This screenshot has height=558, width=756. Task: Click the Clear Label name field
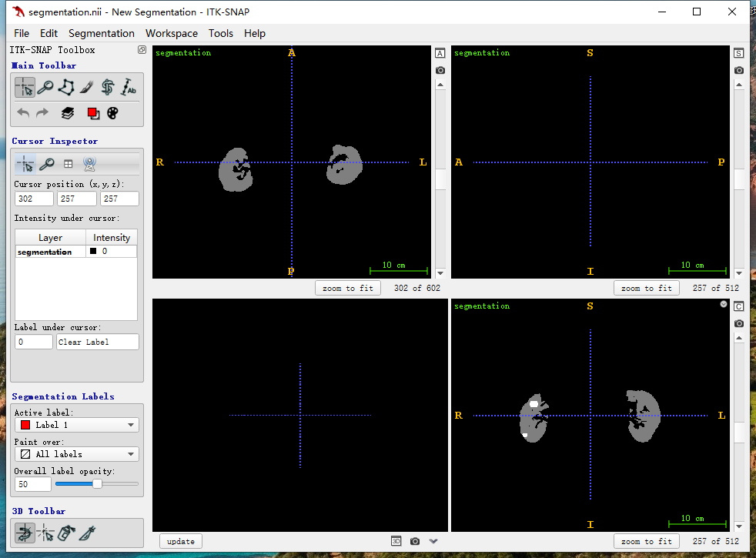click(98, 342)
